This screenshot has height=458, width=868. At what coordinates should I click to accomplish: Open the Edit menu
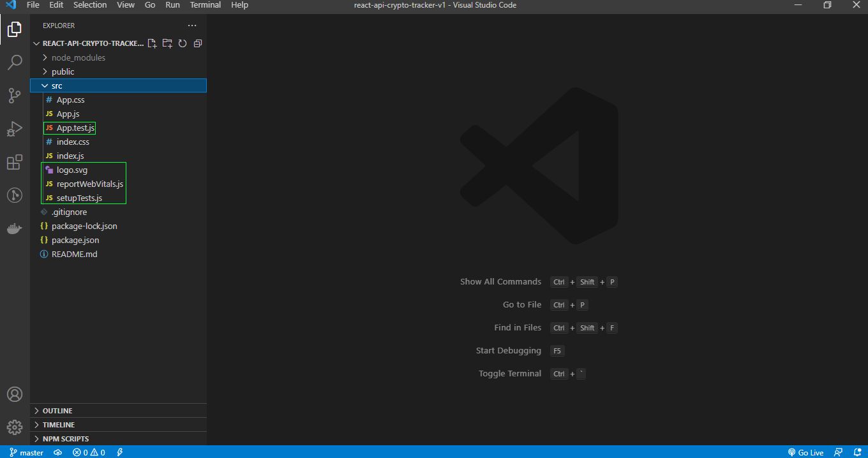[56, 5]
